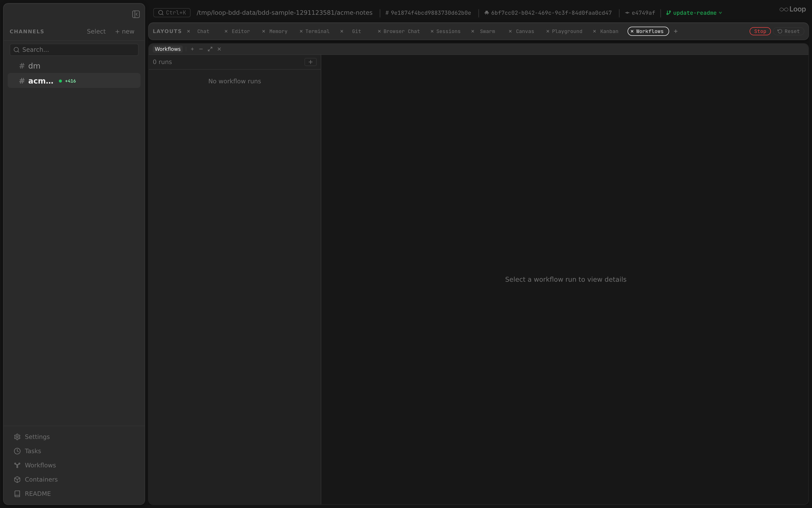Open the dm channel
Viewport: 812px width, 508px height.
pyautogui.click(x=74, y=66)
